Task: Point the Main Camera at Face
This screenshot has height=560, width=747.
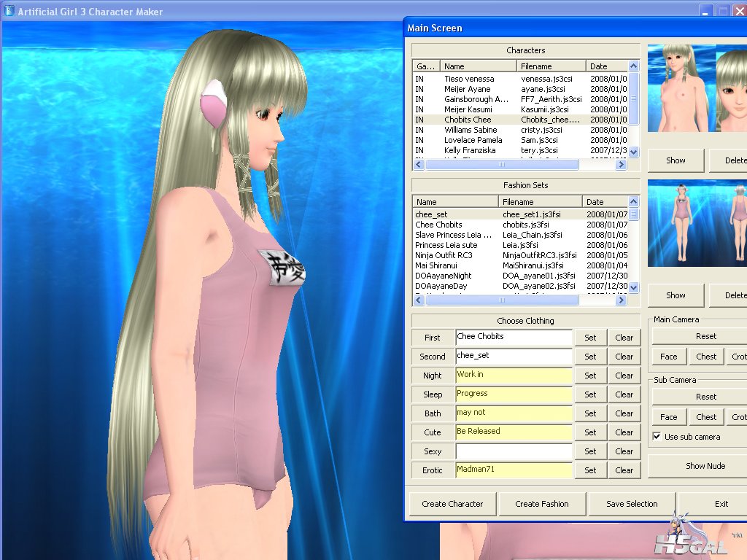Action: pyautogui.click(x=668, y=356)
